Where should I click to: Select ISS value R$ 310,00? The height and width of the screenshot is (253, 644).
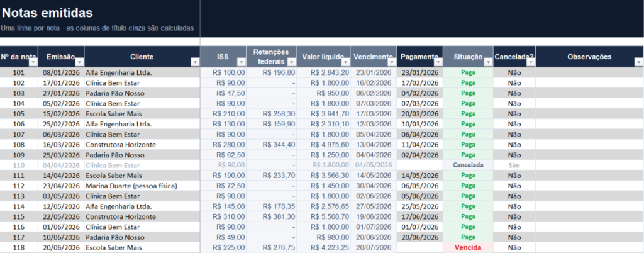(x=223, y=217)
